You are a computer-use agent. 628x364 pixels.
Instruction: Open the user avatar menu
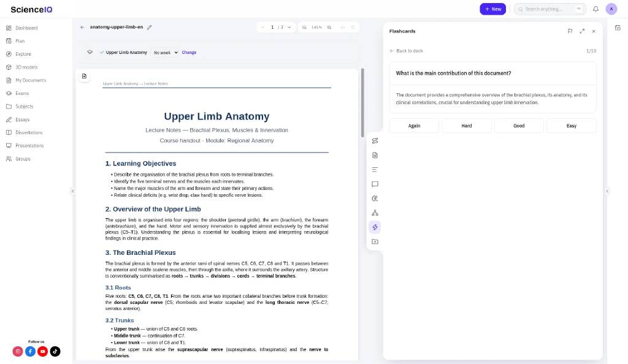tap(611, 9)
